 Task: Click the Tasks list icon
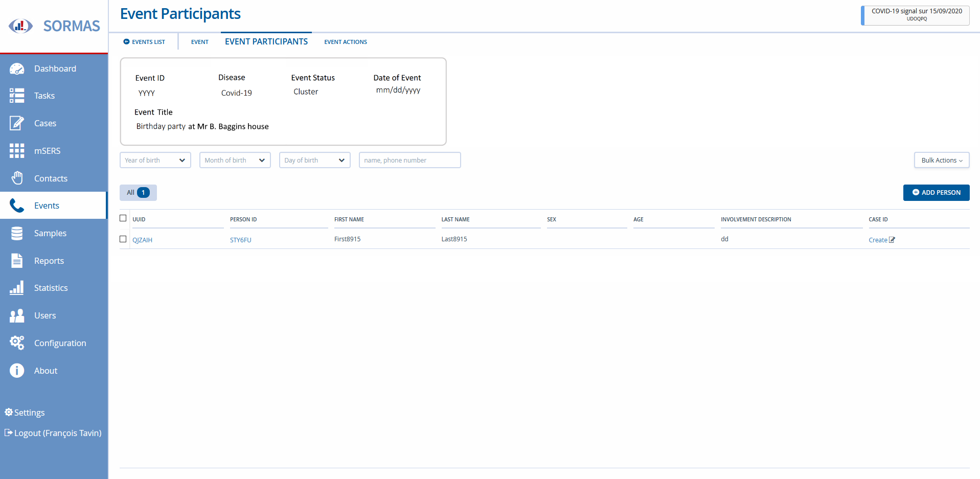click(17, 96)
